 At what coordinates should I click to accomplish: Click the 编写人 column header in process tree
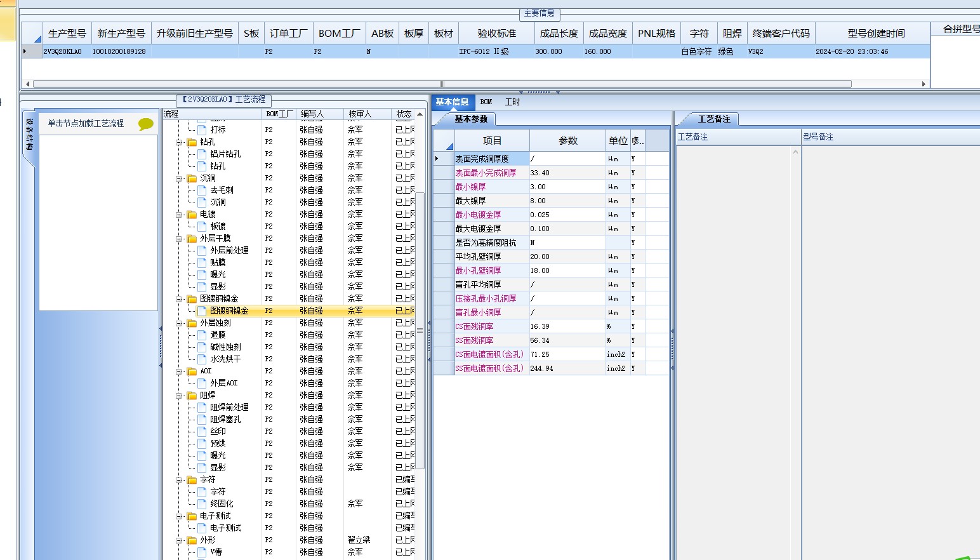320,114
